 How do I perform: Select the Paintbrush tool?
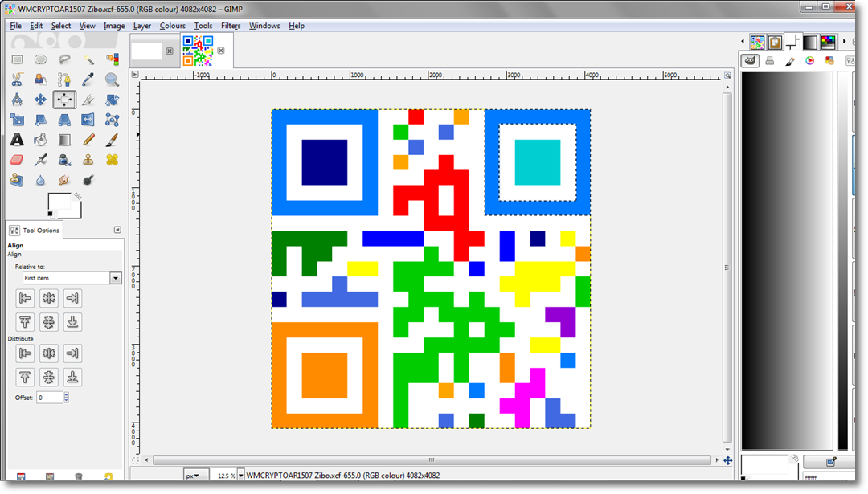[112, 140]
